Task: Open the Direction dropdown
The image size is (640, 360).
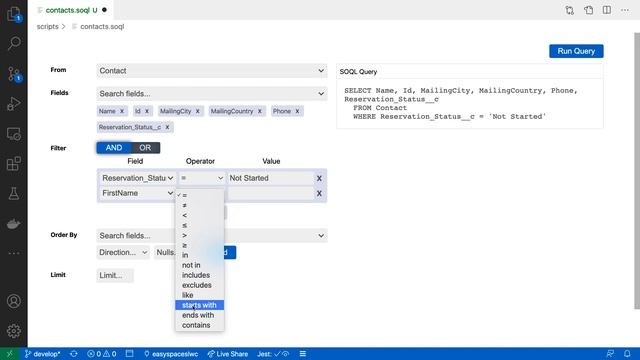Action: click(x=123, y=252)
